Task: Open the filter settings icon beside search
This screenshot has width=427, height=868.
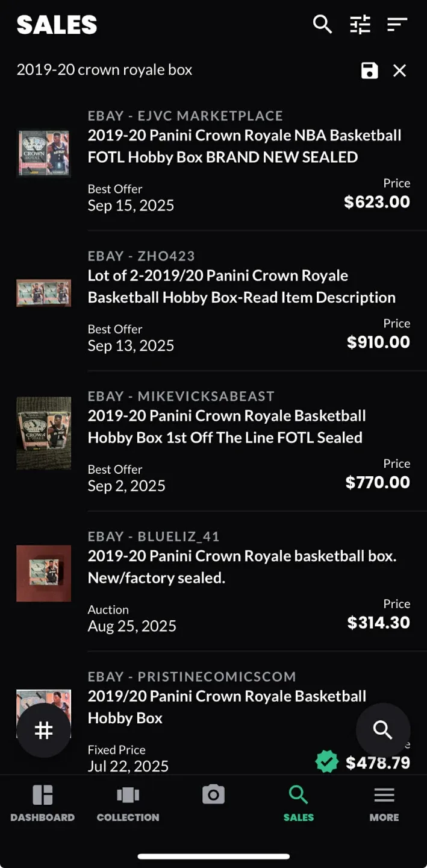Action: coord(360,25)
